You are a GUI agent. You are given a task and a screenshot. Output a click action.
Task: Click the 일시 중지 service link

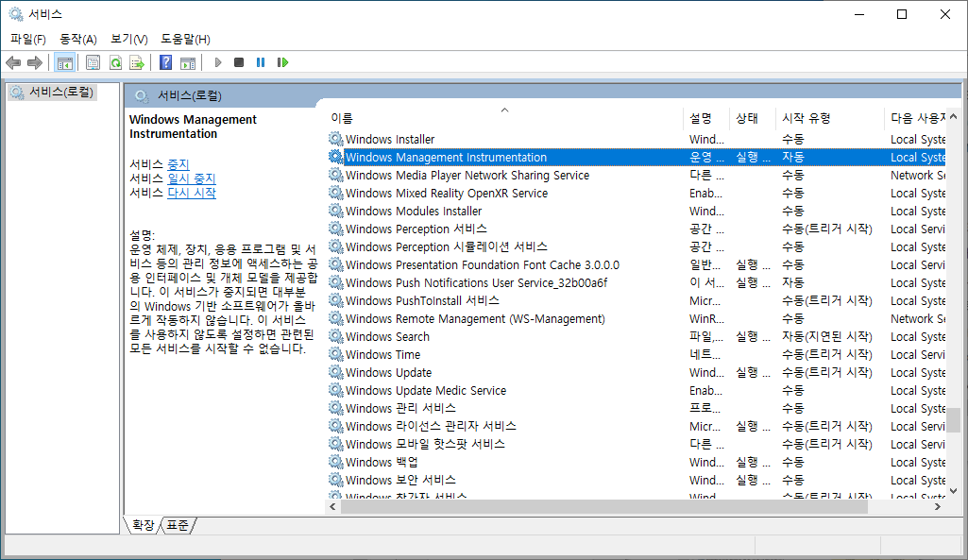tap(192, 178)
